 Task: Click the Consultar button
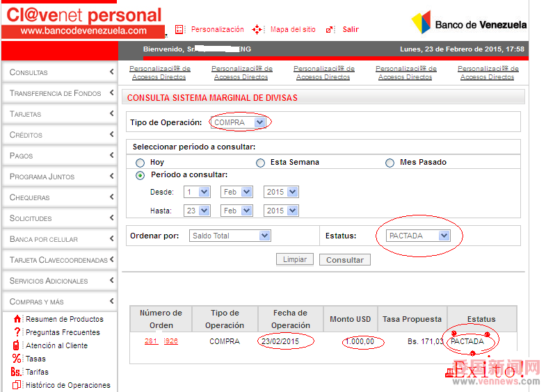345,260
